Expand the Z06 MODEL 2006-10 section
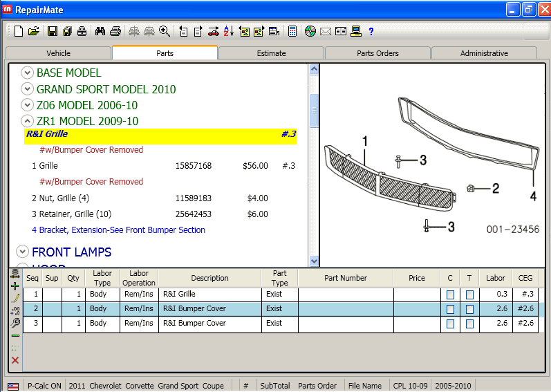Screen dimensions: 551x392 27,104
